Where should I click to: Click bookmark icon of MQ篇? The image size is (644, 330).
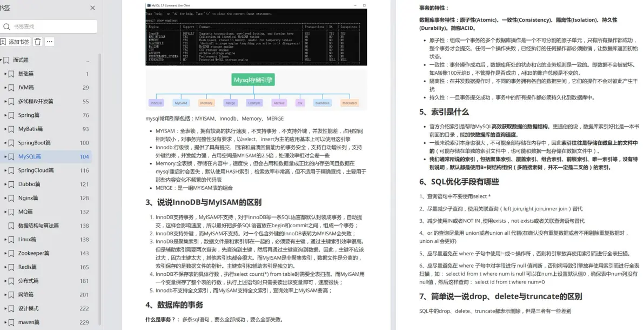tap(11, 212)
